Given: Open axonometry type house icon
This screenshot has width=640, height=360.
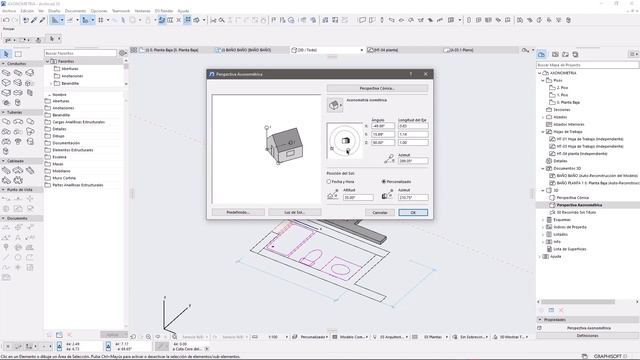Looking at the screenshot, I should 334,105.
